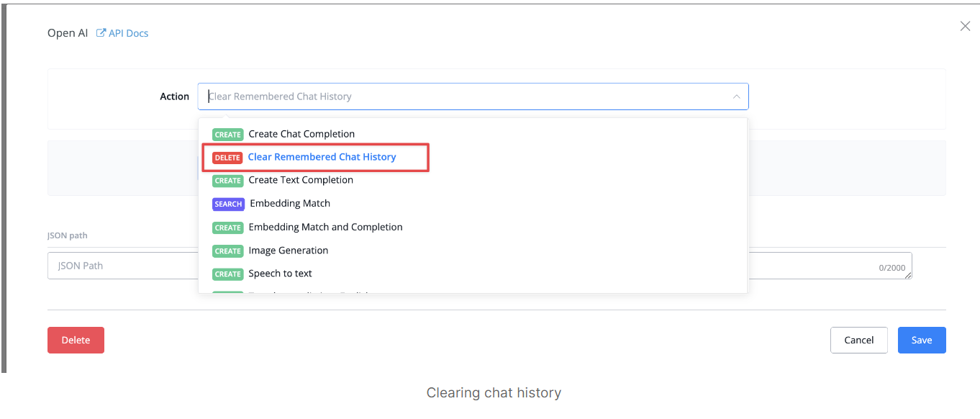
Task: Click the external link icon beside API Docs
Action: click(101, 33)
